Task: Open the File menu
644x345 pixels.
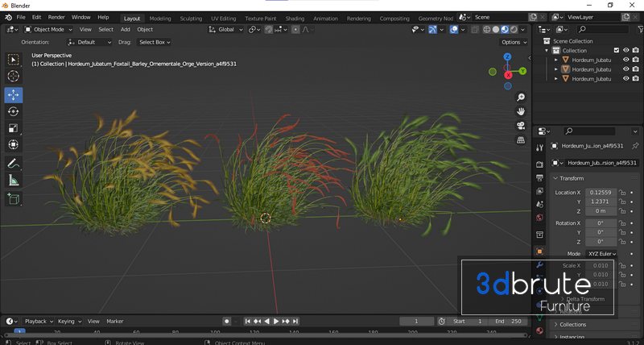Action: pyautogui.click(x=21, y=17)
